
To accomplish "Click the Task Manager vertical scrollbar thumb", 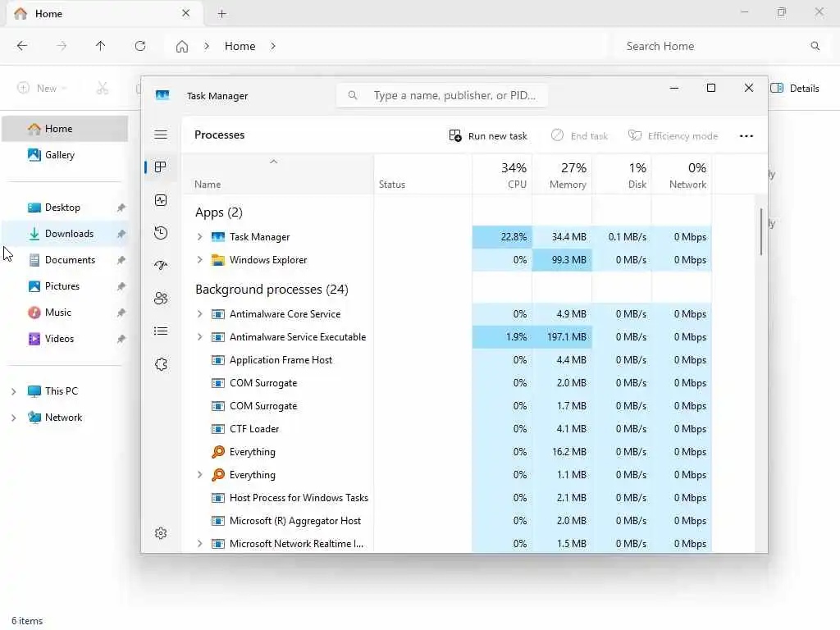I will (x=760, y=231).
